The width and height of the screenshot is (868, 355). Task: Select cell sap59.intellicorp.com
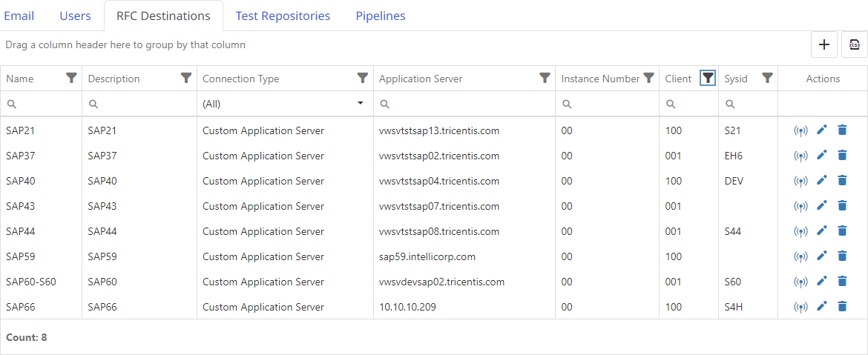pos(427,257)
